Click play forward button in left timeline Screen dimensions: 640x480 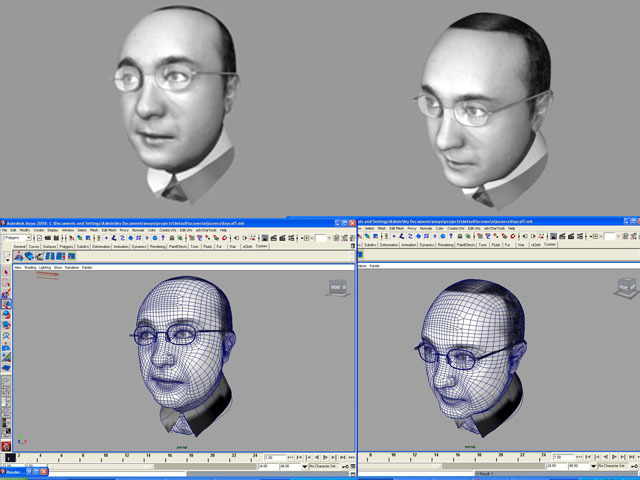point(325,458)
